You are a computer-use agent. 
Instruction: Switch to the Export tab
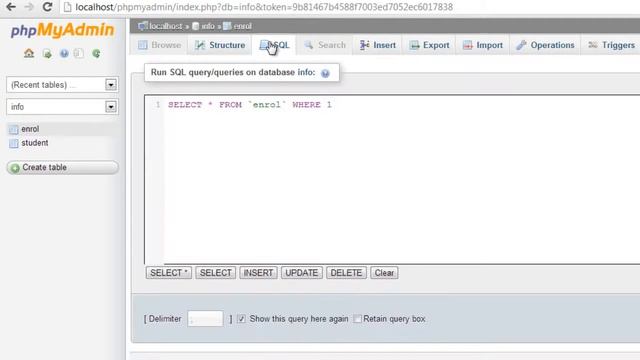tap(430, 45)
